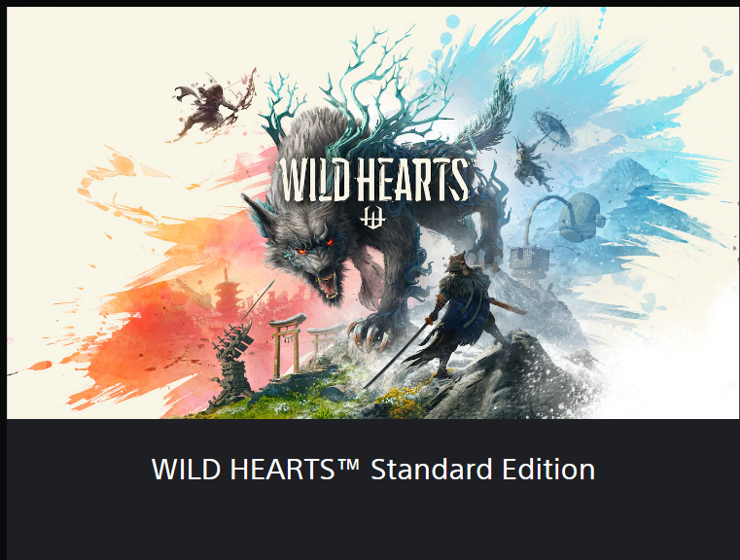Click the red torii gate
Screen dimensions: 740x560
coord(287,345)
